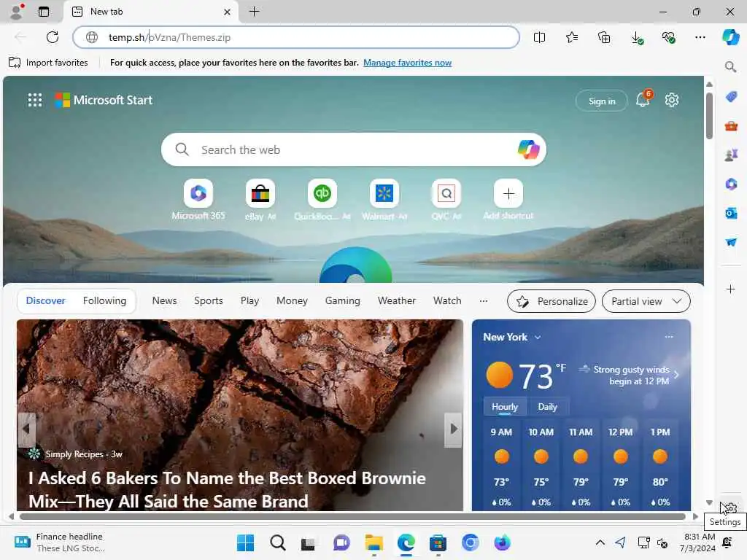Click the Sign in button

602,101
